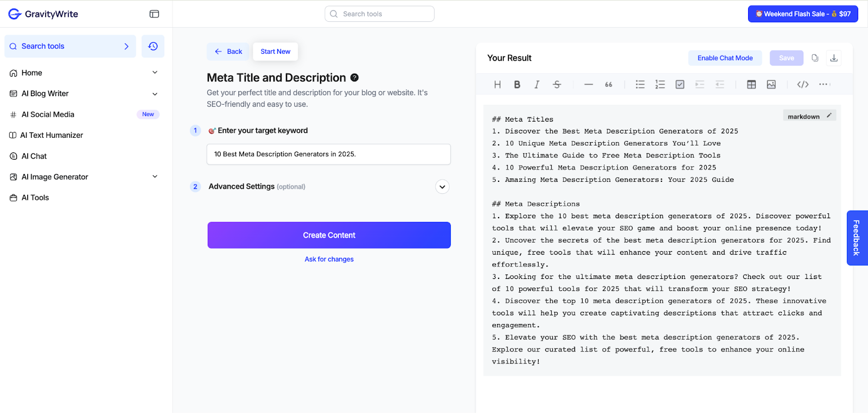Expand AI Image Generator chevron
Viewport: 868px width, 413px height.
pos(155,177)
